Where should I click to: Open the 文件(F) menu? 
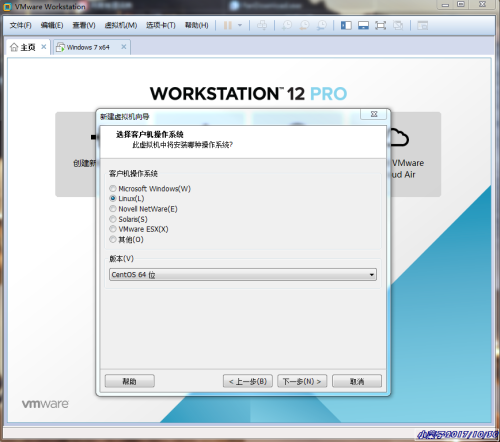pos(20,25)
